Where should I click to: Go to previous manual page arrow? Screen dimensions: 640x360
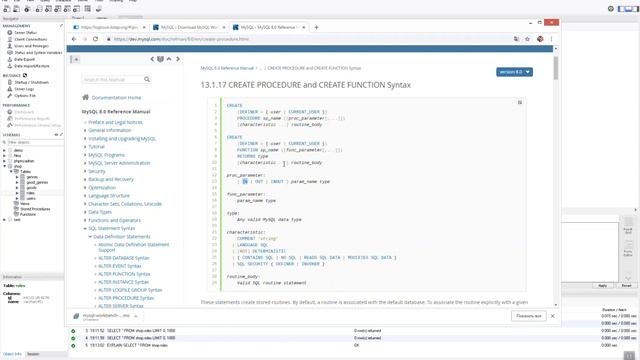pos(152,59)
